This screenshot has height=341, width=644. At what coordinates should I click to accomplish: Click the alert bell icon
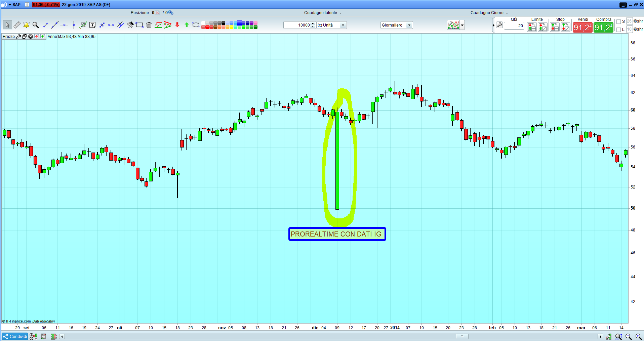pos(26,25)
